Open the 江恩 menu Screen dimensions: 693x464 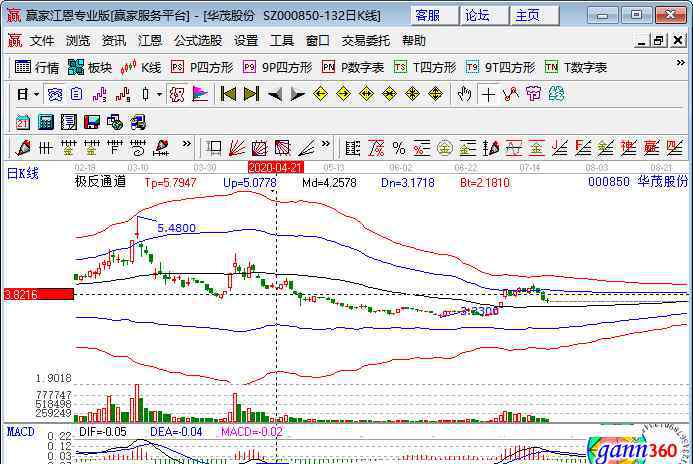[150, 41]
